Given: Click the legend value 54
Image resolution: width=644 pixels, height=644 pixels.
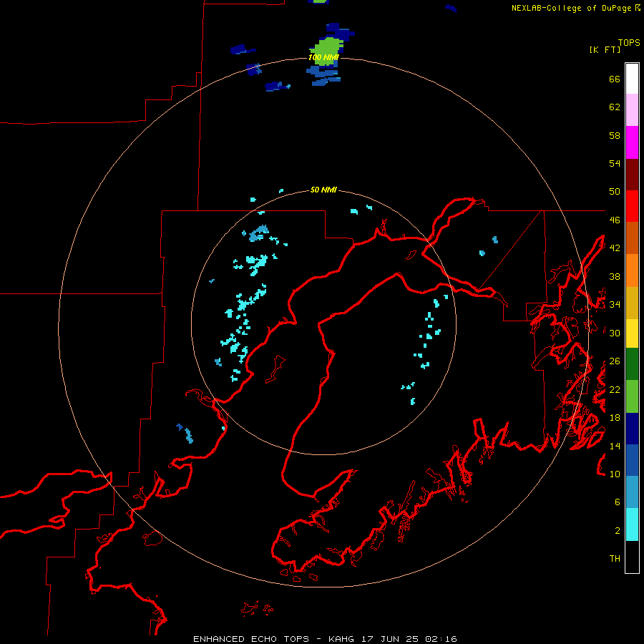Looking at the screenshot, I should pyautogui.click(x=615, y=163).
